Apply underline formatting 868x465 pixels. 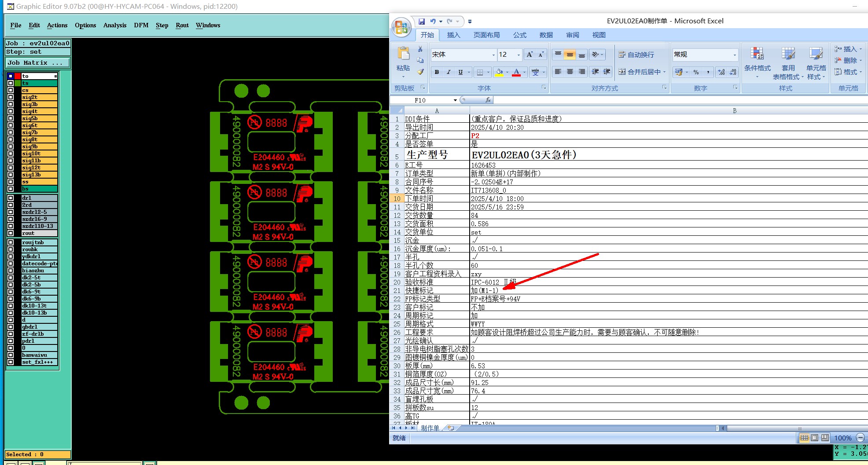(460, 72)
